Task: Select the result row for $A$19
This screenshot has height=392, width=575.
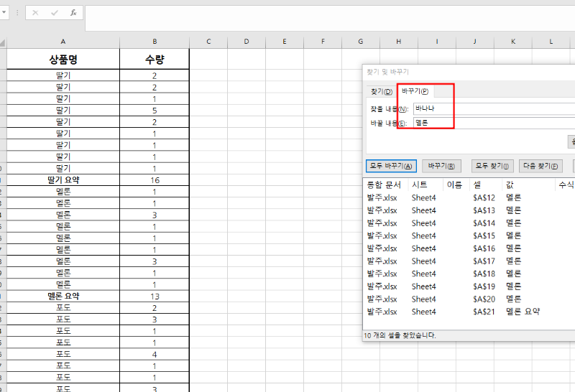Action: click(469, 286)
